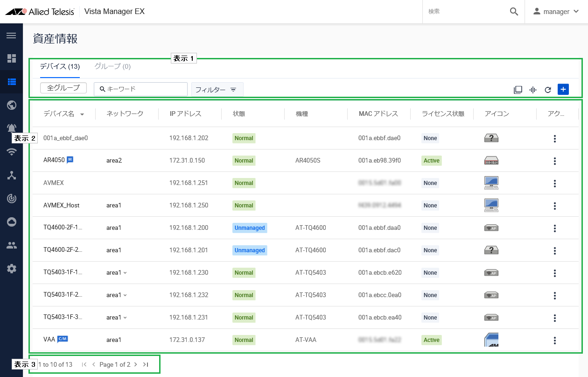The image size is (588, 377).
Task: Click the overlapping windows toolbar icon
Action: pyautogui.click(x=518, y=90)
